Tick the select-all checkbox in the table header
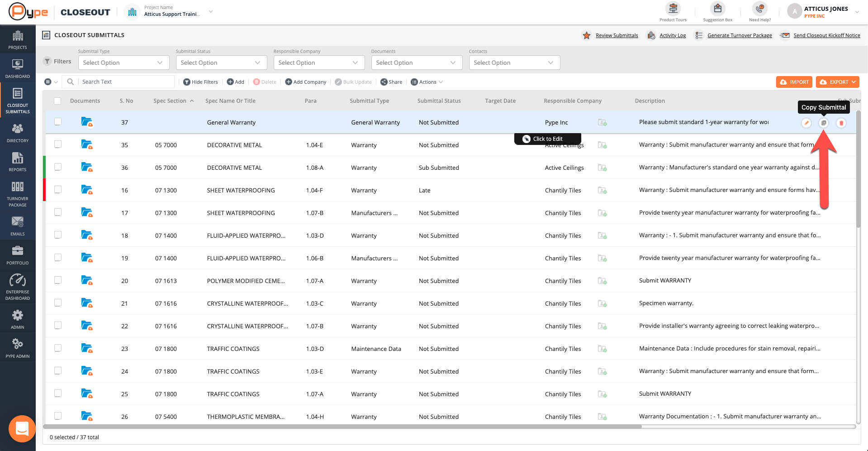Screen dimensions: 868x451 (x=57, y=101)
